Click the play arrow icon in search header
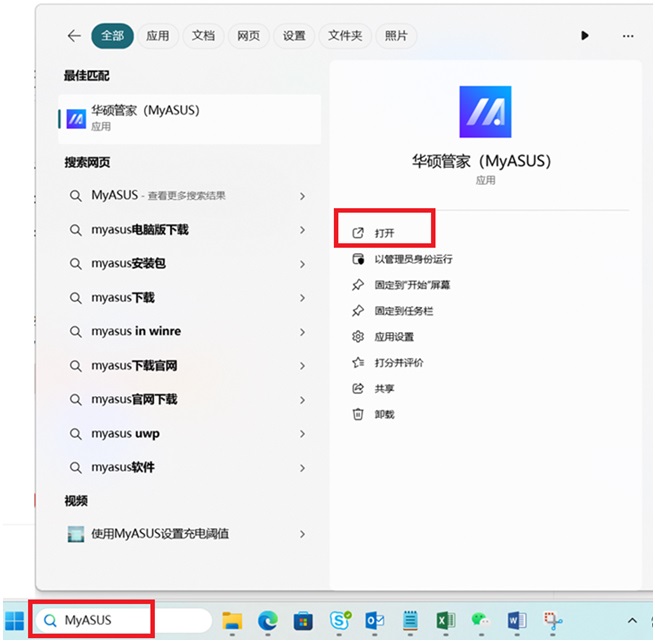 585,36
